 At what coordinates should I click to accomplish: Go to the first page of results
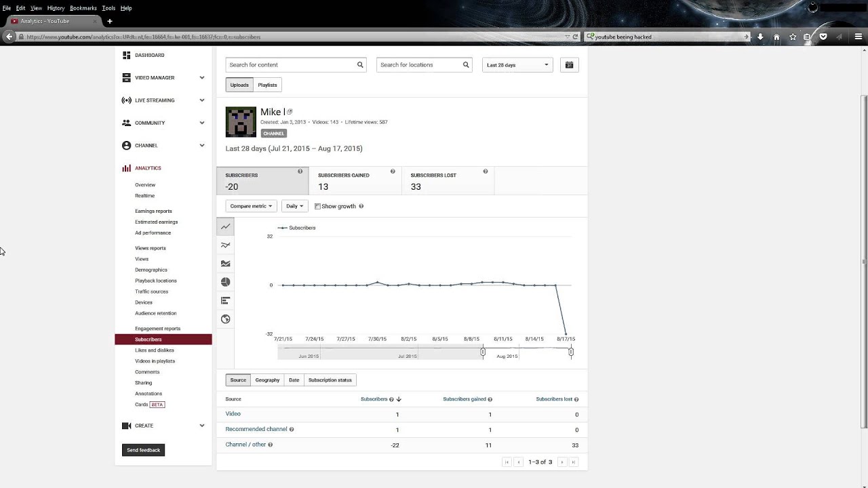coord(507,462)
